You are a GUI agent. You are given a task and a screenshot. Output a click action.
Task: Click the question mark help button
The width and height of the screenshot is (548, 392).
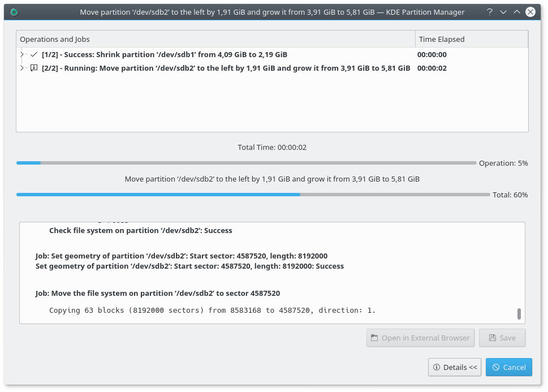click(490, 12)
